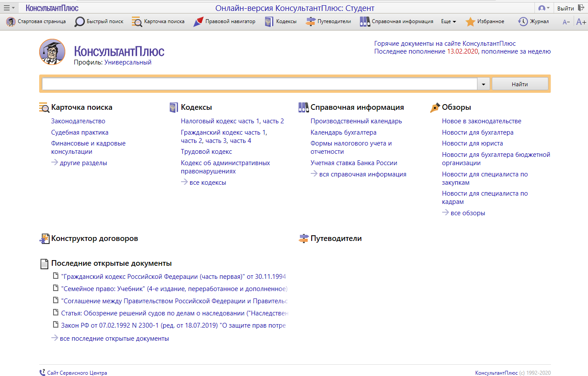This screenshot has width=588, height=376.
Task: Open Кодексы from the top toolbar
Action: (281, 21)
